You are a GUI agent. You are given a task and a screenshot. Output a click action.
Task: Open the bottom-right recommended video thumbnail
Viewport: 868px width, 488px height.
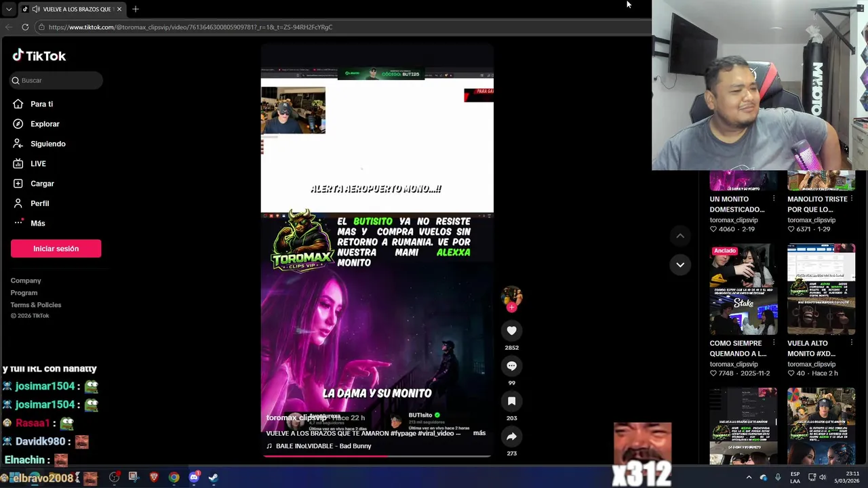coord(821,426)
